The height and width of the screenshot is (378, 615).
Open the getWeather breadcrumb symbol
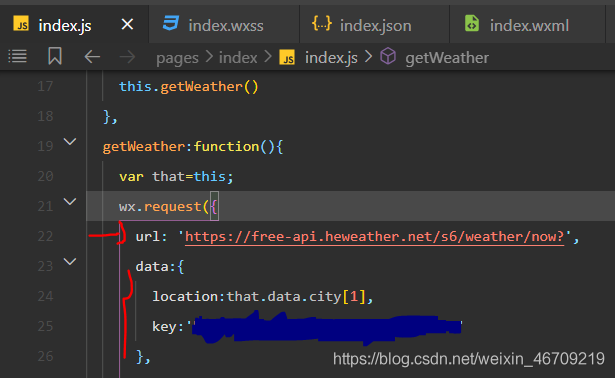point(447,58)
